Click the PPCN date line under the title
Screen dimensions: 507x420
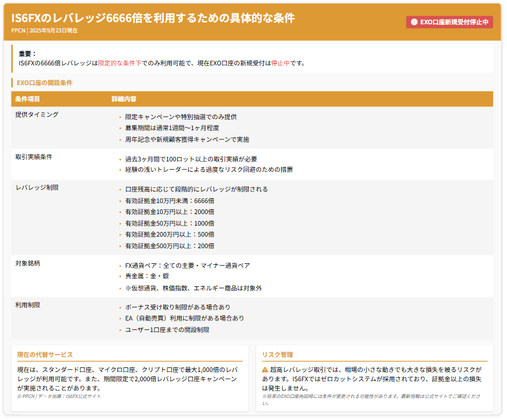pos(44,30)
